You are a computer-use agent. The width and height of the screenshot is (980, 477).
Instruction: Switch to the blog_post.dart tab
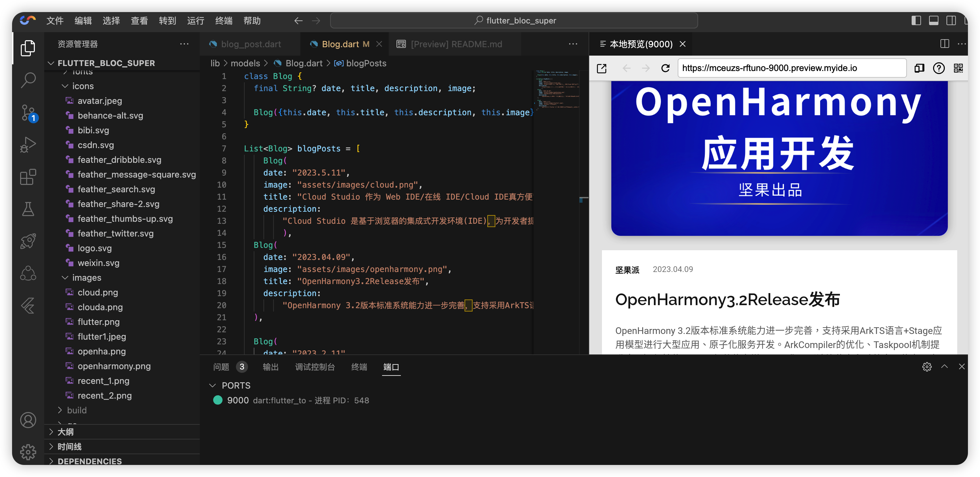coord(250,44)
